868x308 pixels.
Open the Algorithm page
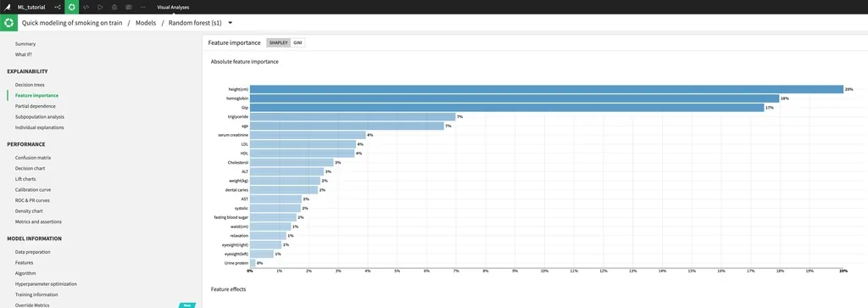[x=25, y=273]
